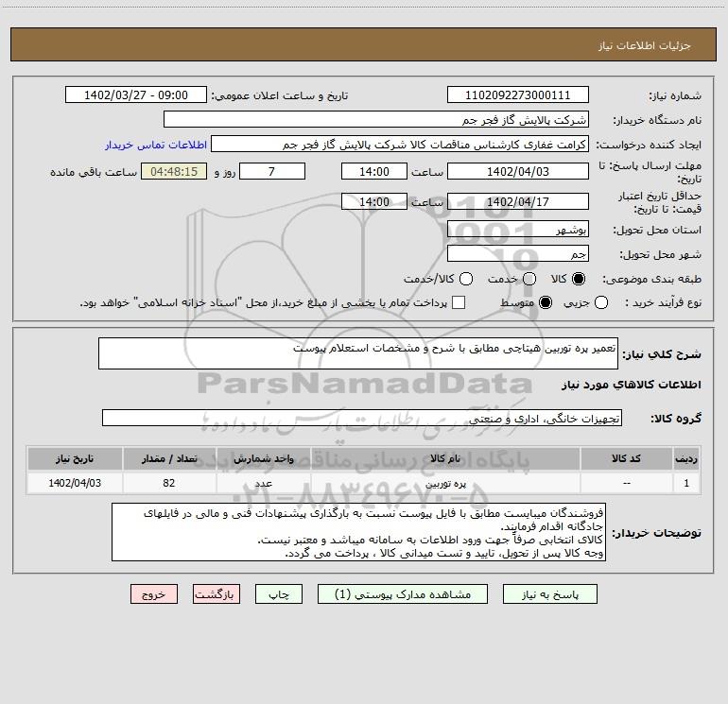Click the delivery province field بوشهر
The height and width of the screenshot is (704, 728).
pyautogui.click(x=518, y=230)
